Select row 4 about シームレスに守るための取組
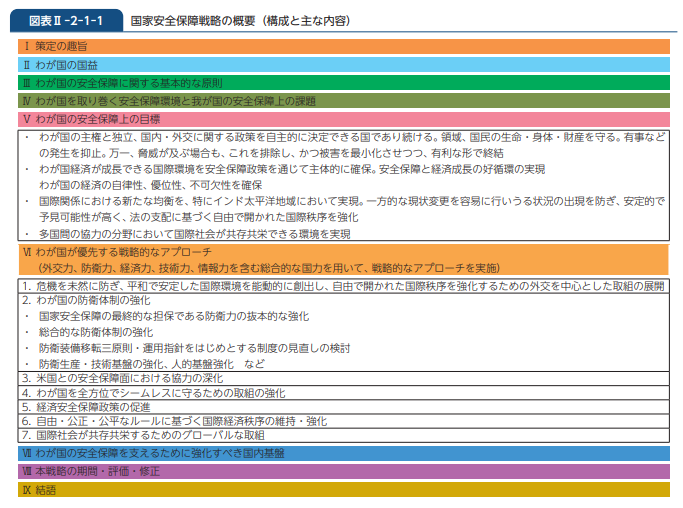683x508 pixels. (x=150, y=393)
